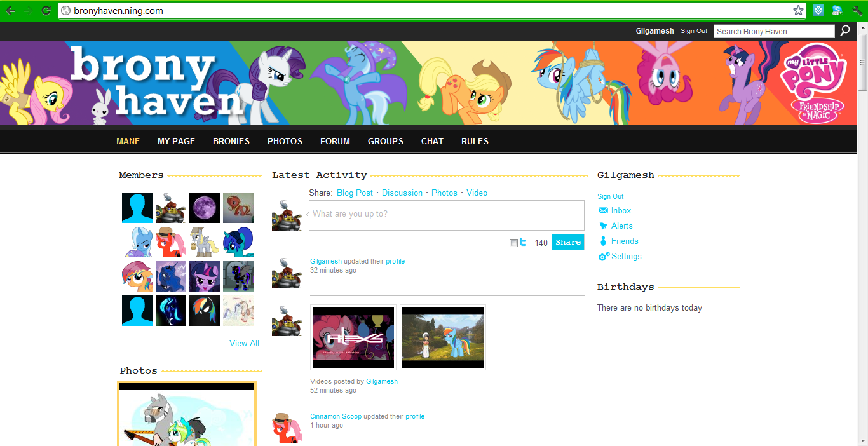The image size is (868, 446).
Task: Open the Rainbow Dash garden video thumbnail
Action: click(x=443, y=337)
